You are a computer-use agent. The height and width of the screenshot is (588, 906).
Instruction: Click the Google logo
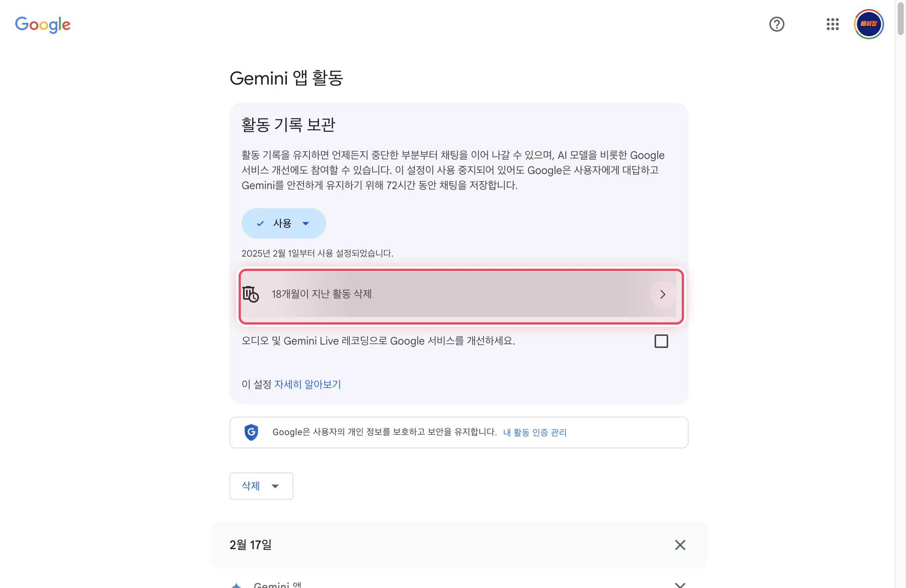(x=43, y=25)
